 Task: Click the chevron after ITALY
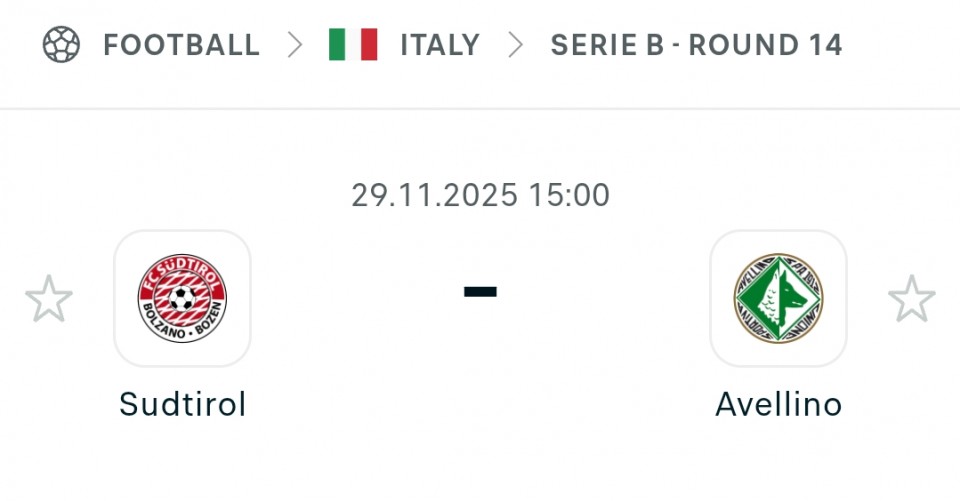[515, 45]
